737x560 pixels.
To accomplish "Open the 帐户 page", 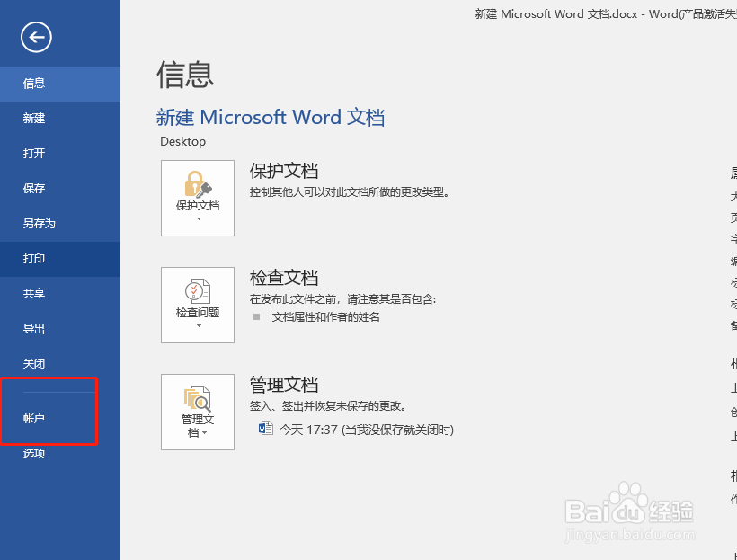I will (x=60, y=418).
